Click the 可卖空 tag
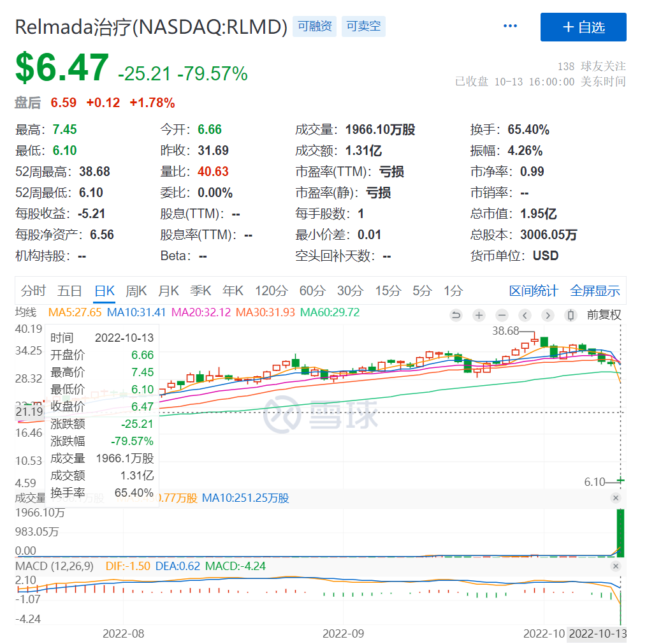 point(363,26)
